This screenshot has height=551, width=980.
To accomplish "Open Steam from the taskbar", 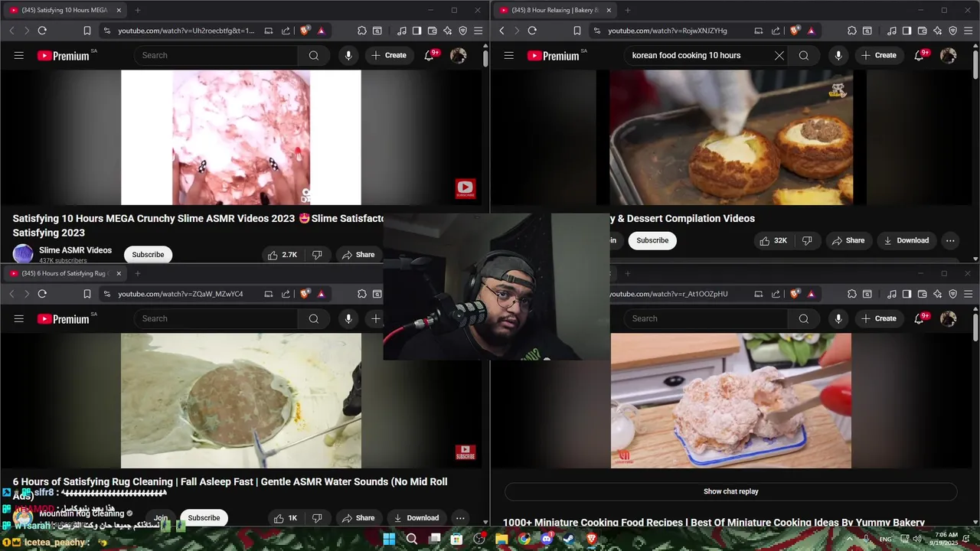I will click(x=569, y=539).
